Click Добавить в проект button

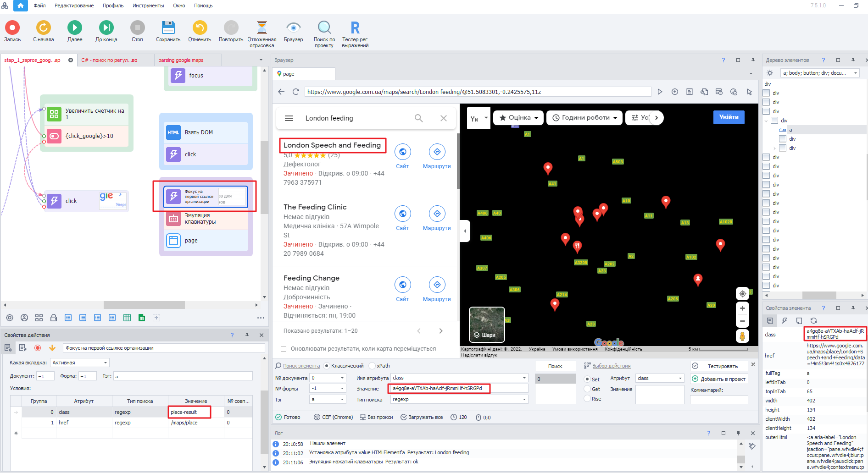[718, 379]
